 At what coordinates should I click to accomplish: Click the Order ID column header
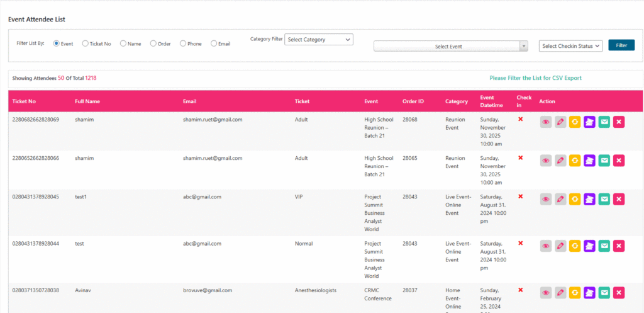click(413, 101)
